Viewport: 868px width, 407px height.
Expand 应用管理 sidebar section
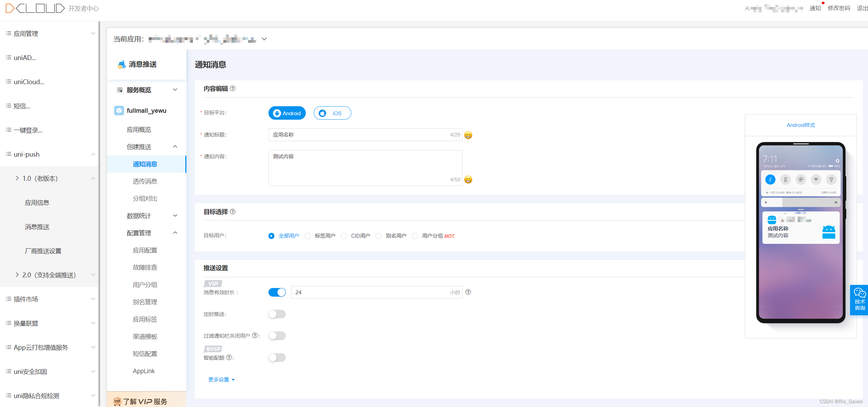pyautogui.click(x=93, y=33)
